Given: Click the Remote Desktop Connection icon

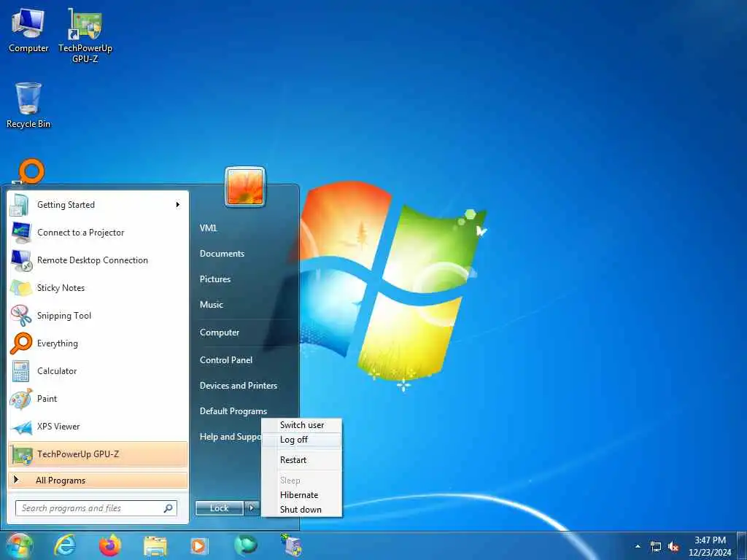Looking at the screenshot, I should [21, 260].
